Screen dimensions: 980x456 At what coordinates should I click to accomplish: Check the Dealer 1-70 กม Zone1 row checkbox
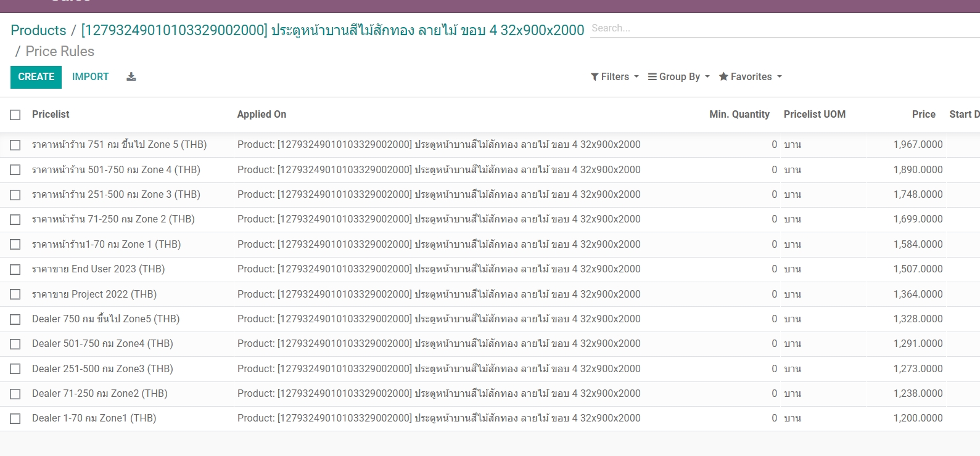[15, 419]
